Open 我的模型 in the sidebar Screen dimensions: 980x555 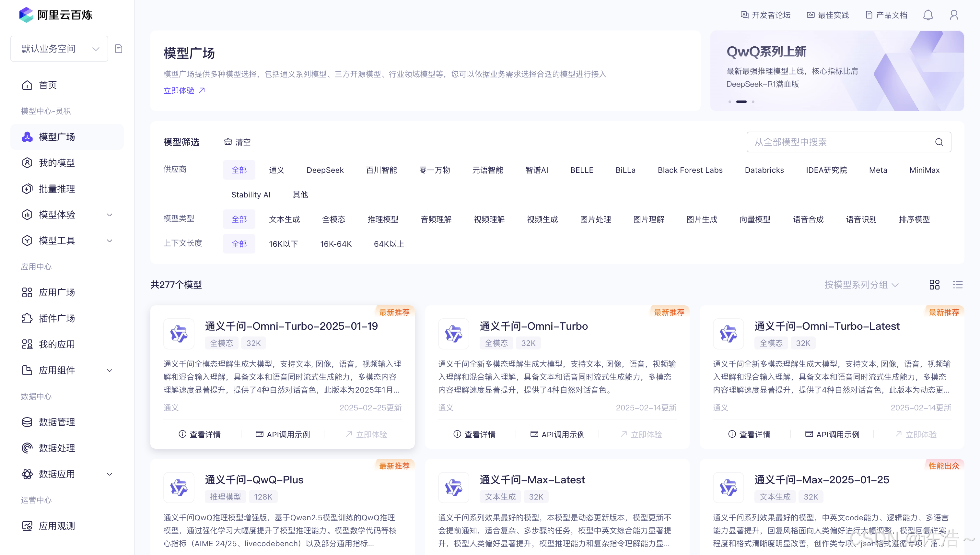(57, 163)
